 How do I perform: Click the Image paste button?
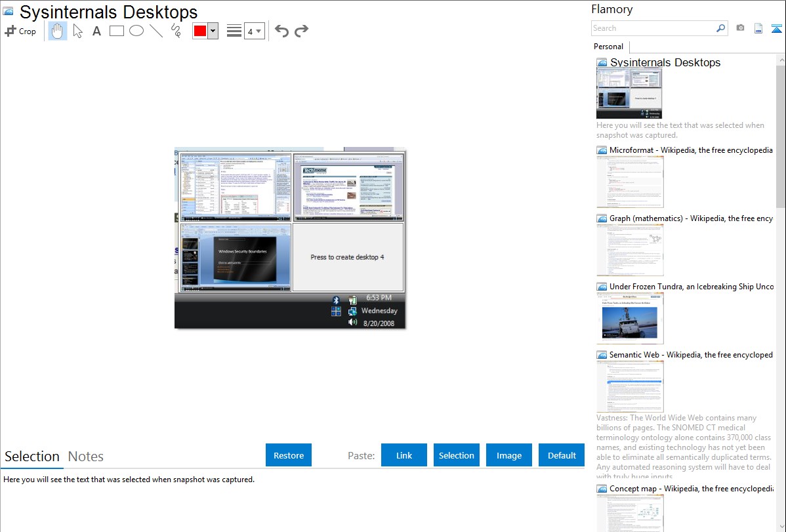508,455
